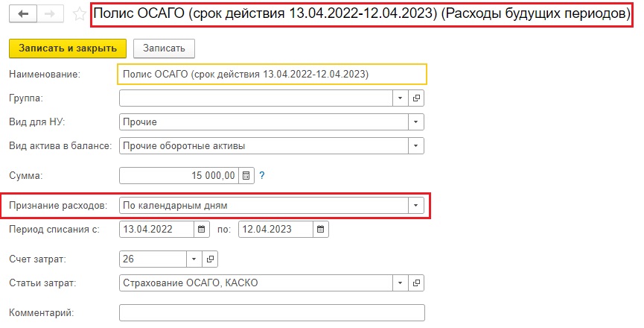Click the form title Полис ОСАГО
Image resolution: width=644 pixels, height=328 pixels.
(x=361, y=14)
